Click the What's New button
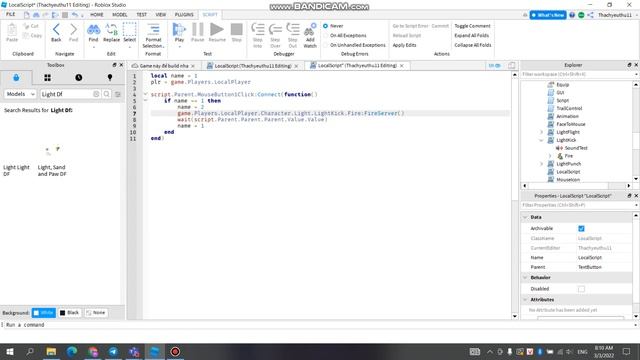Screen dimensions: 640x360 tap(548, 15)
